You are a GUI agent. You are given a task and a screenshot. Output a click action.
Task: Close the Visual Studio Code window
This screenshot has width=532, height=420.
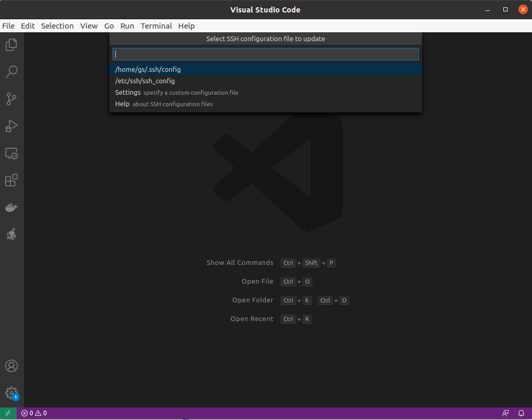point(523,9)
